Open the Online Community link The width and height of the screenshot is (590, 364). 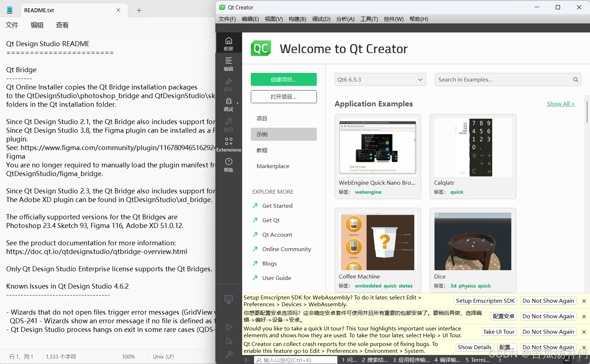[x=282, y=249]
